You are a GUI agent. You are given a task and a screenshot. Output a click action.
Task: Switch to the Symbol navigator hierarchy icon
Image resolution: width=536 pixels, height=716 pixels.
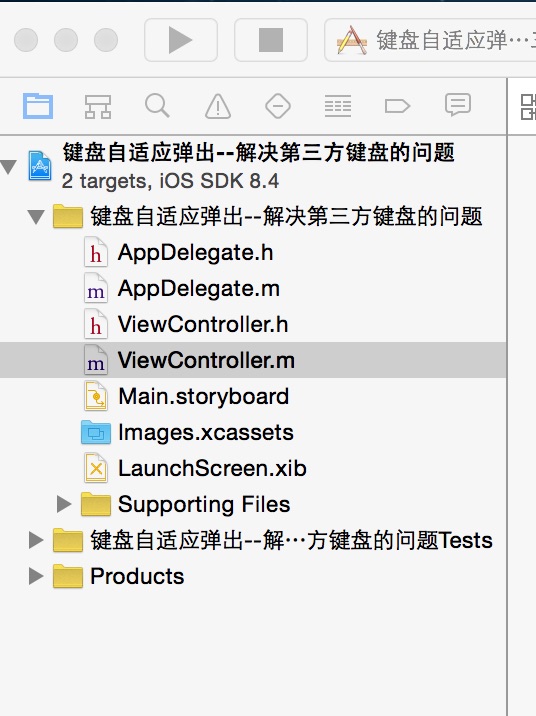pos(98,106)
